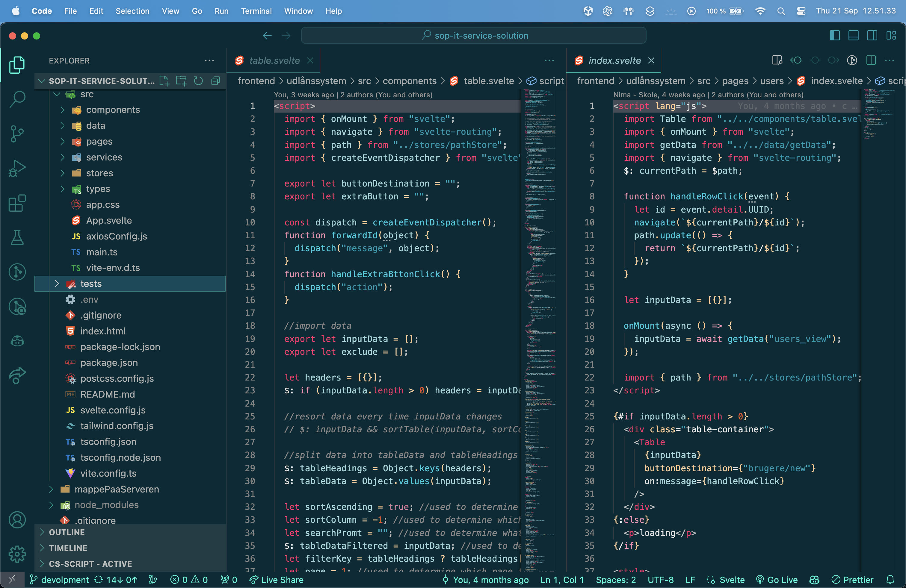
Task: Open changes icon in right editor toolbar
Action: [x=777, y=60]
